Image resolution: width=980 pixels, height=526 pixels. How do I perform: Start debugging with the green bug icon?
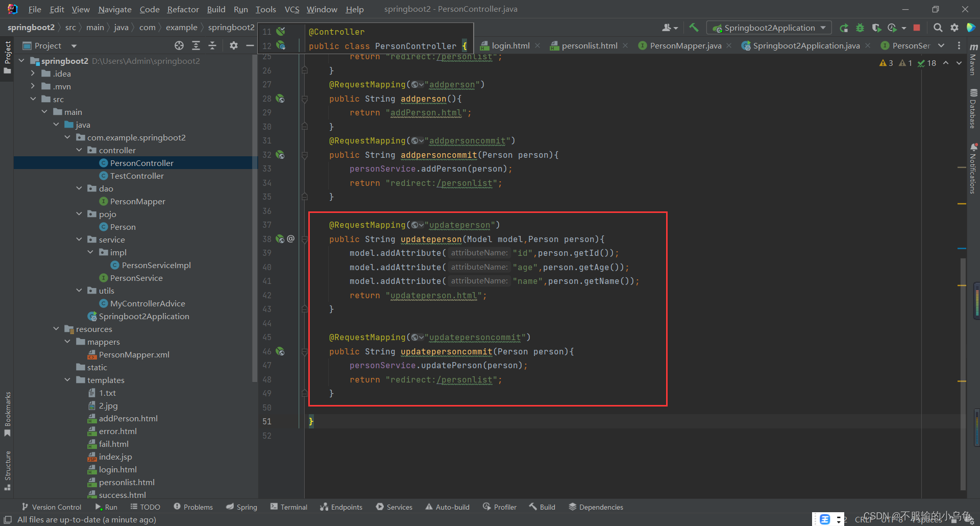(860, 28)
